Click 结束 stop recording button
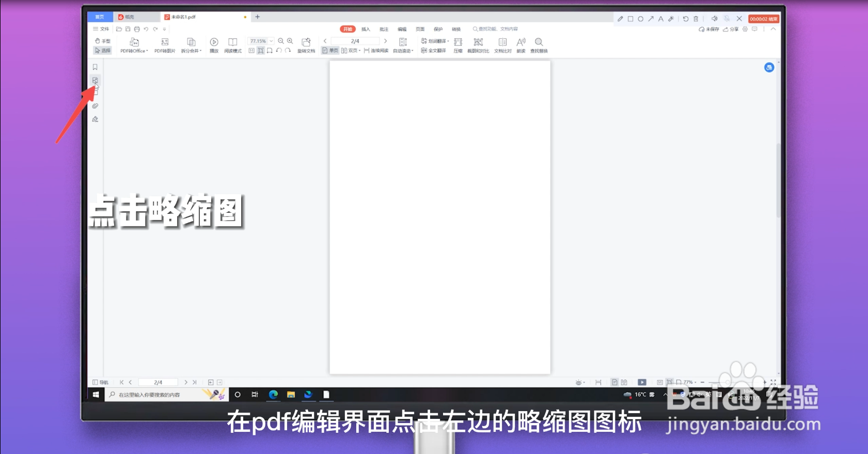Image resolution: width=868 pixels, height=454 pixels. tap(764, 19)
